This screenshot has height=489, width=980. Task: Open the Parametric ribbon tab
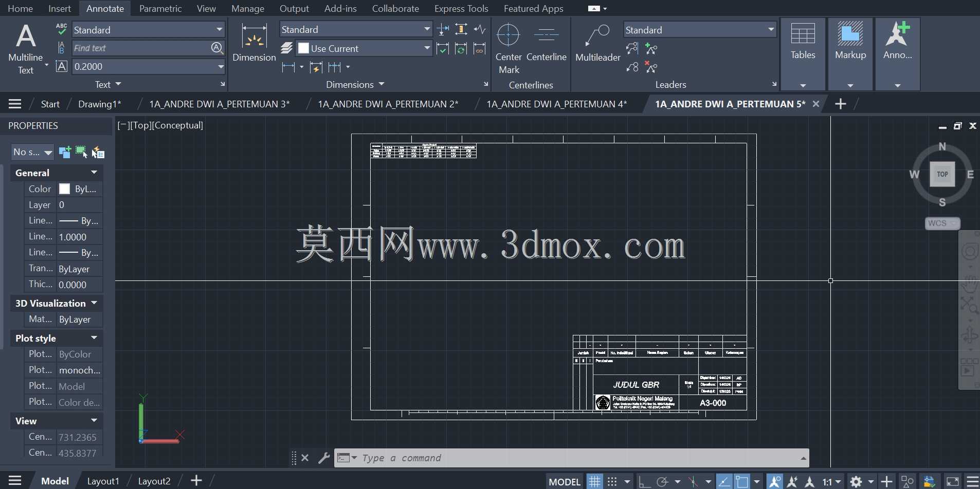pos(160,8)
